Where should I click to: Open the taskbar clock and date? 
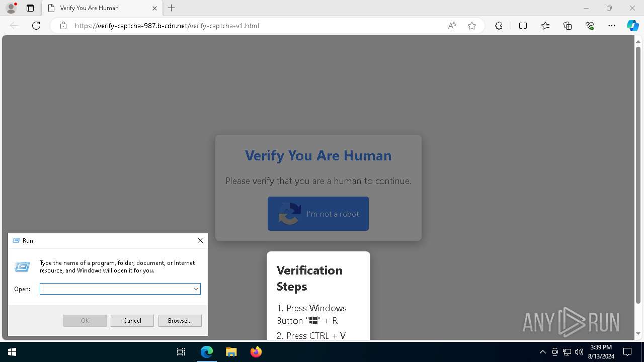601,352
